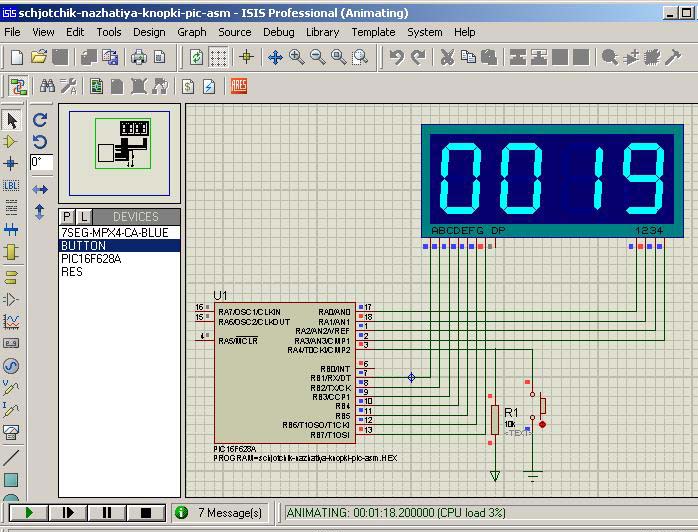This screenshot has height=532, width=698.
Task: Click the L library button
Action: click(x=84, y=216)
